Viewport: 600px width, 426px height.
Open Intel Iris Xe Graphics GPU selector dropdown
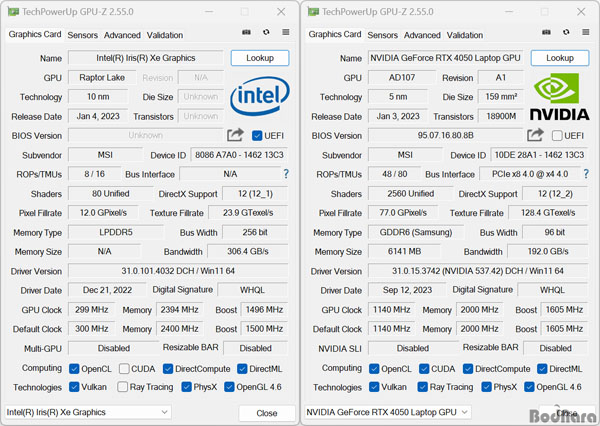tap(88, 412)
